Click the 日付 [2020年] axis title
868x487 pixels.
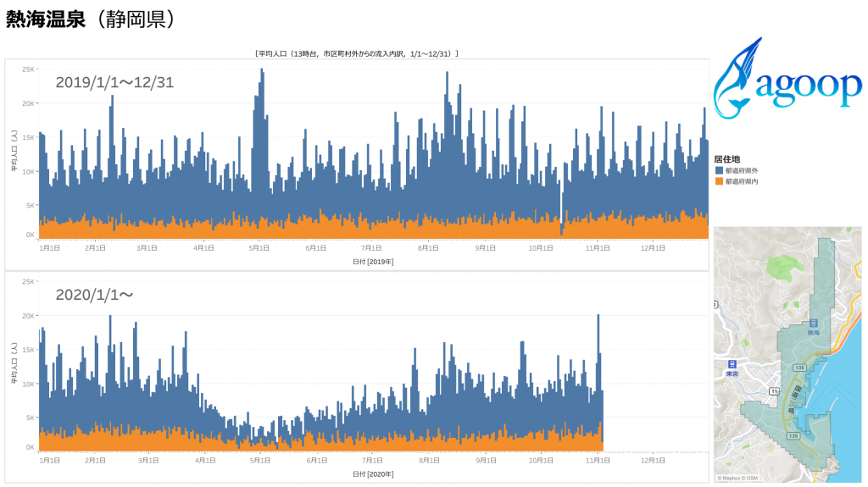[x=373, y=473]
